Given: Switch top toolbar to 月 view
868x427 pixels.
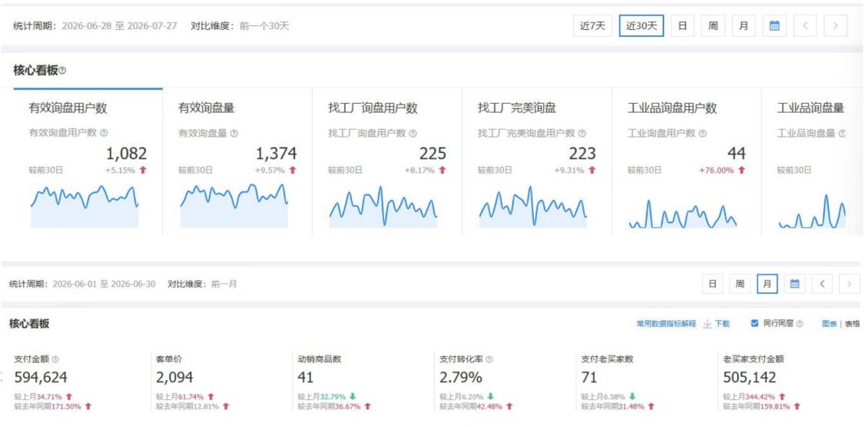Looking at the screenshot, I should (744, 25).
